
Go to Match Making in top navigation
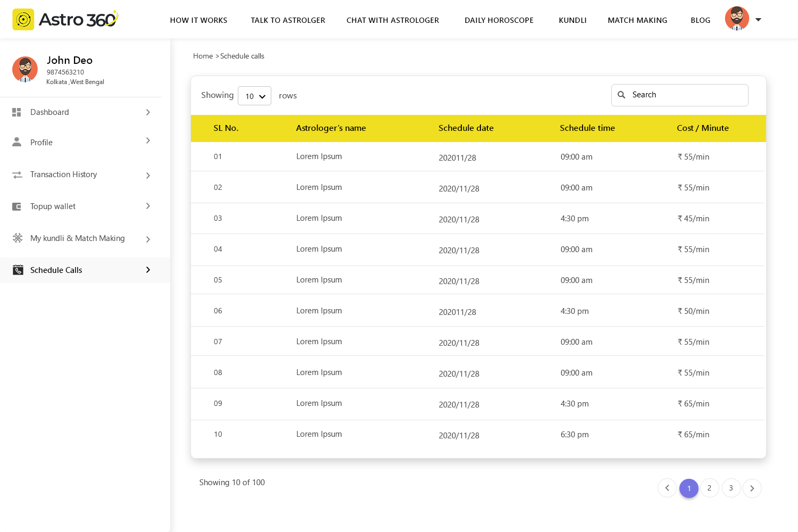pos(637,20)
